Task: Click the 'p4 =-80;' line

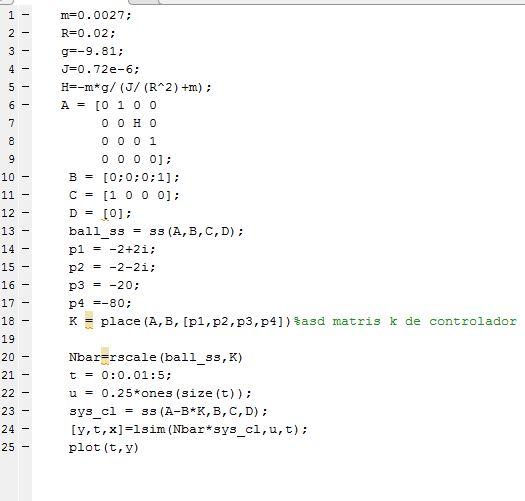Action: point(100,303)
